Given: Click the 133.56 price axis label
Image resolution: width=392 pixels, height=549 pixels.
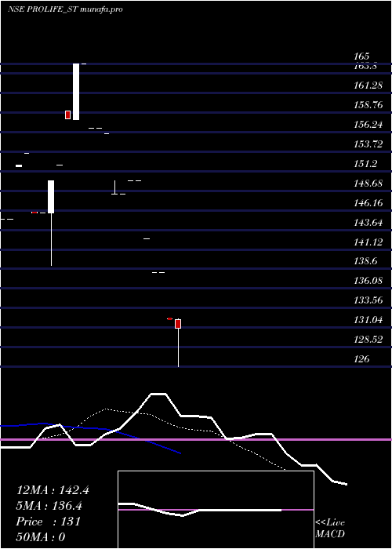Looking at the screenshot, I should [x=368, y=300].
